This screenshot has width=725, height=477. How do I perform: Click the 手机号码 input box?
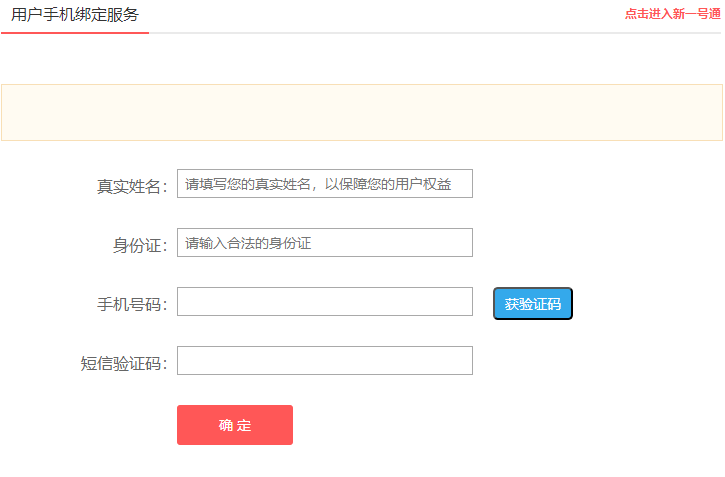point(324,302)
